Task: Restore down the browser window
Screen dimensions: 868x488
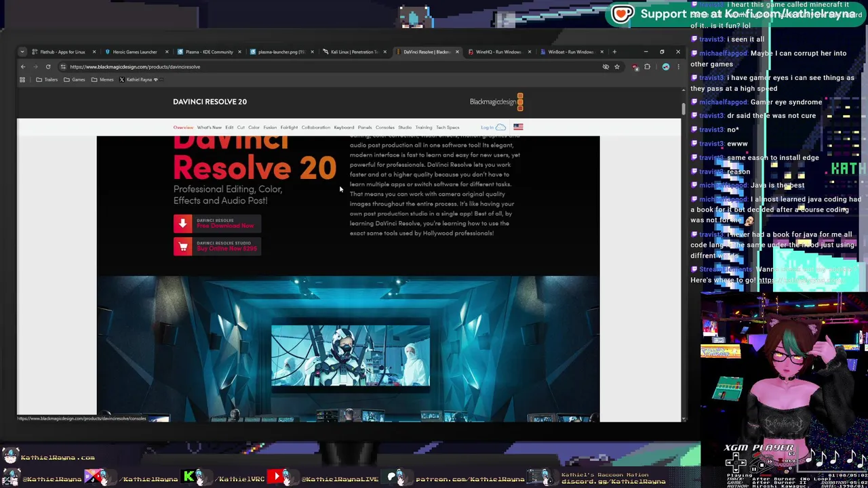Action: [x=662, y=52]
